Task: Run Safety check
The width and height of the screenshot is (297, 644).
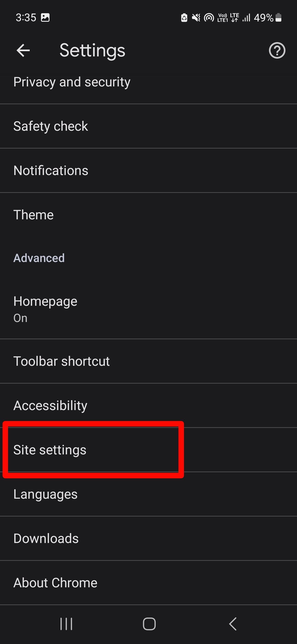Action: tap(50, 126)
